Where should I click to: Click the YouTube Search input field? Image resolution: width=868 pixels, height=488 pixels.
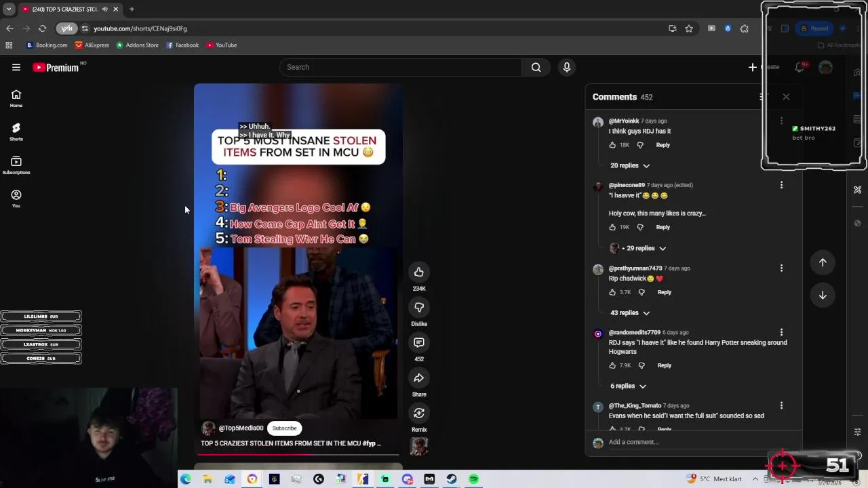[x=400, y=67]
